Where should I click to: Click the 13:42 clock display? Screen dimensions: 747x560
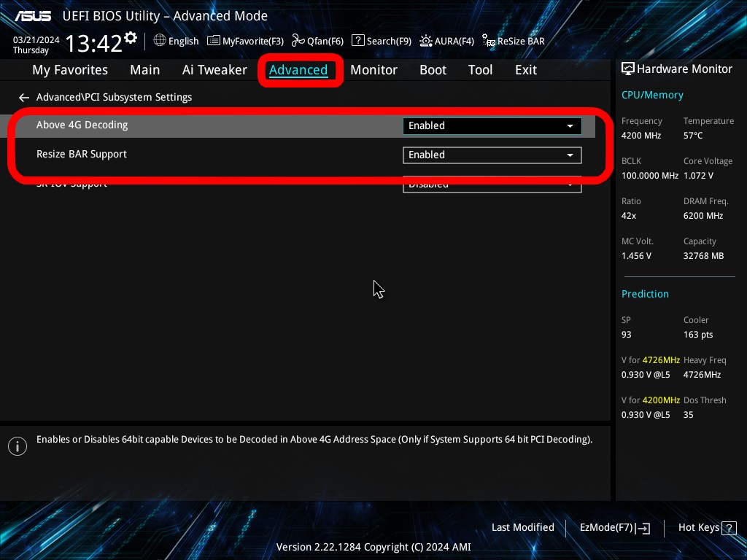tap(94, 44)
